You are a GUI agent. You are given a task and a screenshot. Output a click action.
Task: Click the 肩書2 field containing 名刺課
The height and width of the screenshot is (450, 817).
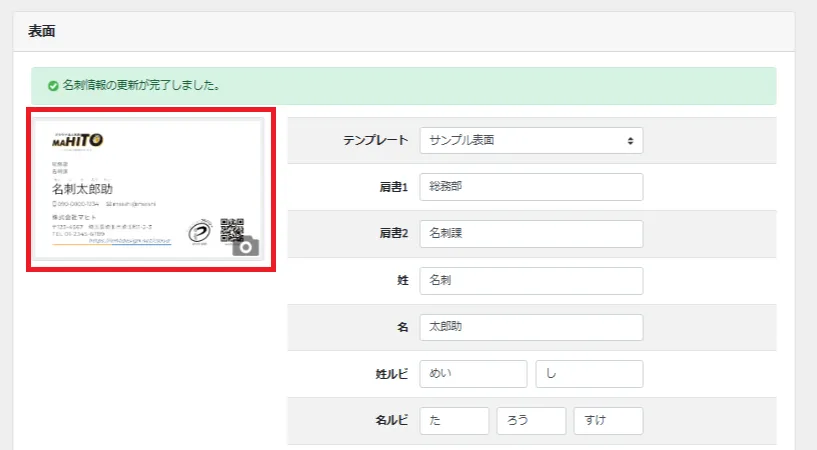pyautogui.click(x=531, y=233)
